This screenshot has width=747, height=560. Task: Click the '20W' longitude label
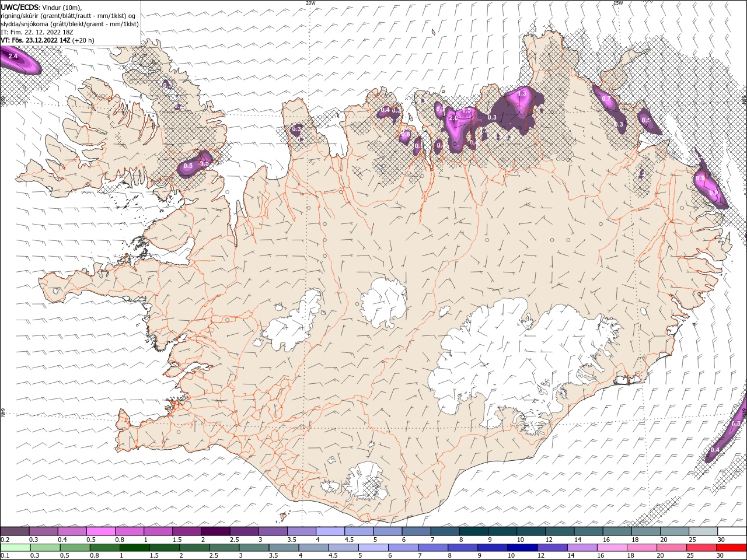tap(311, 3)
